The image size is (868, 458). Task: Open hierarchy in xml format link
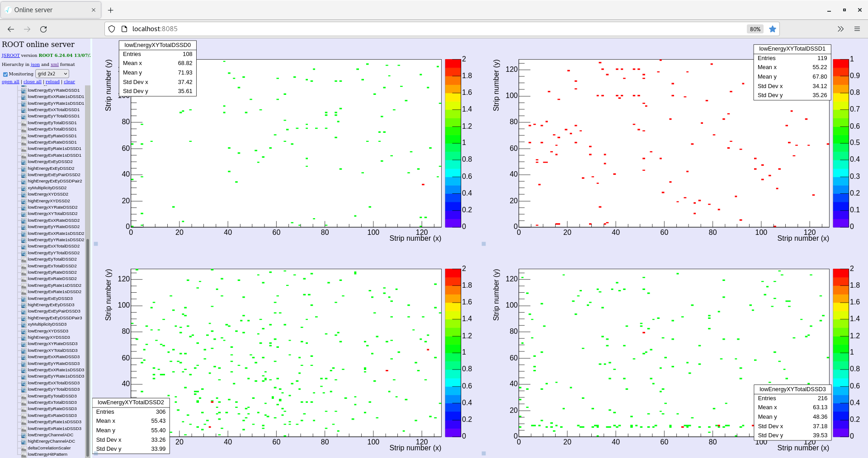[55, 65]
